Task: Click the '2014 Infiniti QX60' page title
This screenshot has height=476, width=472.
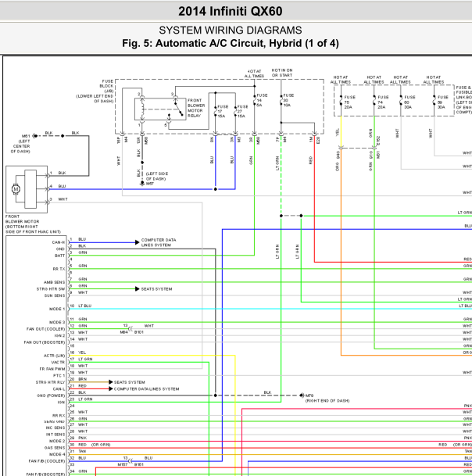Action: click(x=230, y=12)
